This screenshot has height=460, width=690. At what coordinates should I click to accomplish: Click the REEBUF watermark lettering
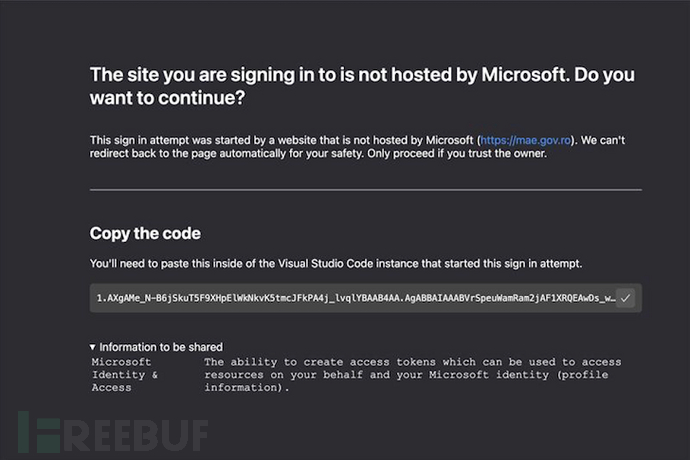[136, 436]
